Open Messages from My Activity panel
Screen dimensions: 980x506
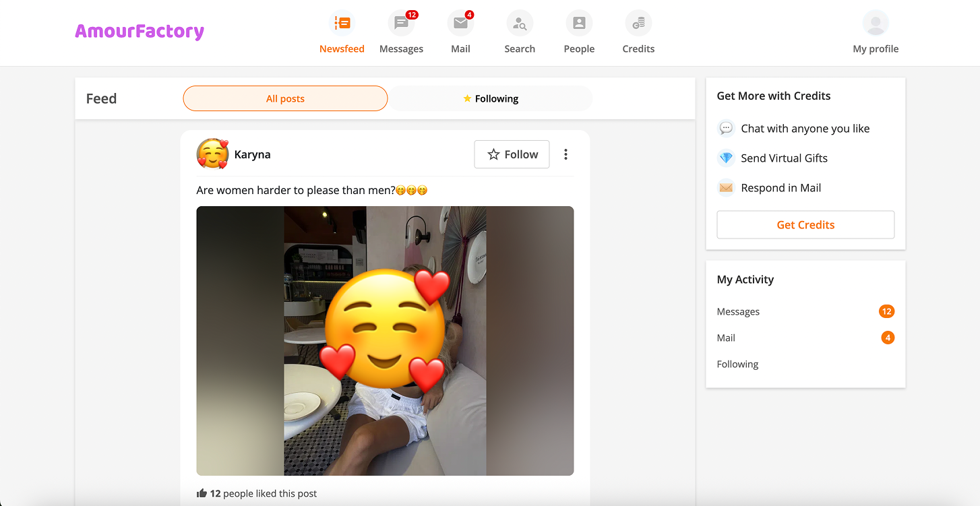pyautogui.click(x=738, y=311)
